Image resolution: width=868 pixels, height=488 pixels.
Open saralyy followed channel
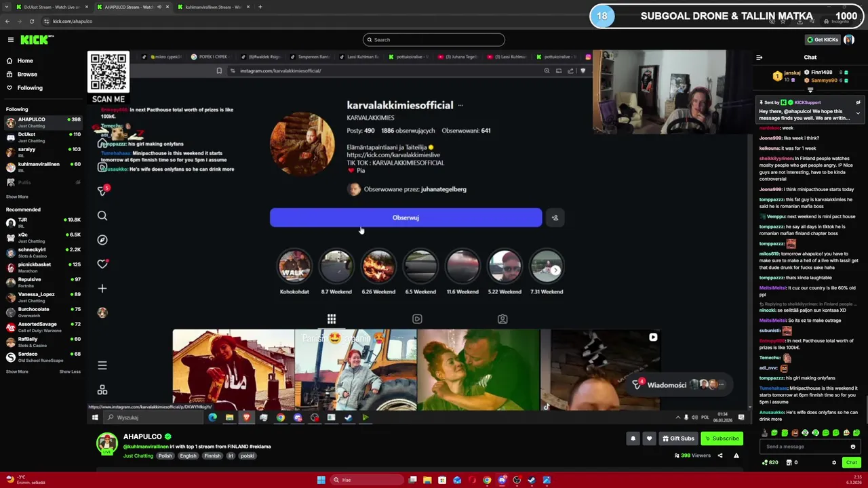42,152
